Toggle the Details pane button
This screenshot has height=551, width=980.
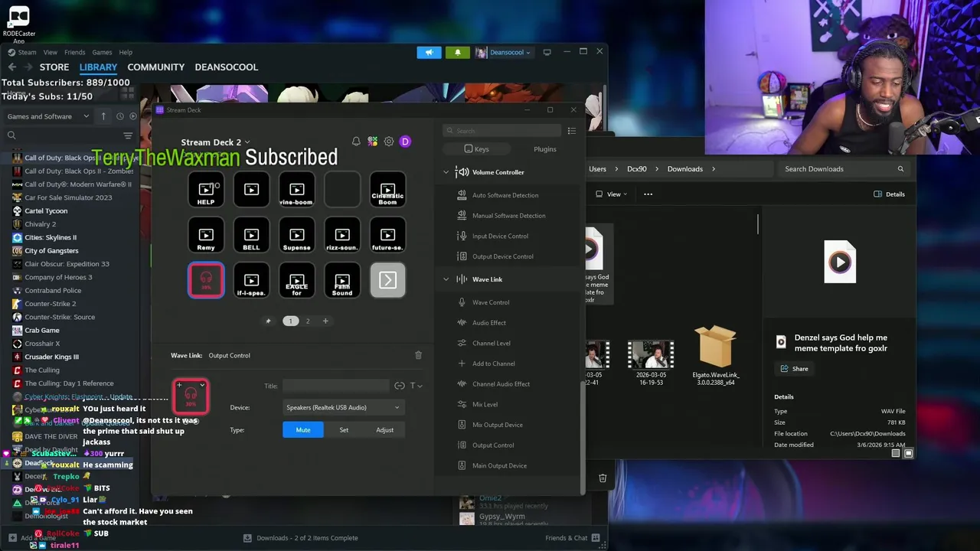[x=890, y=194]
